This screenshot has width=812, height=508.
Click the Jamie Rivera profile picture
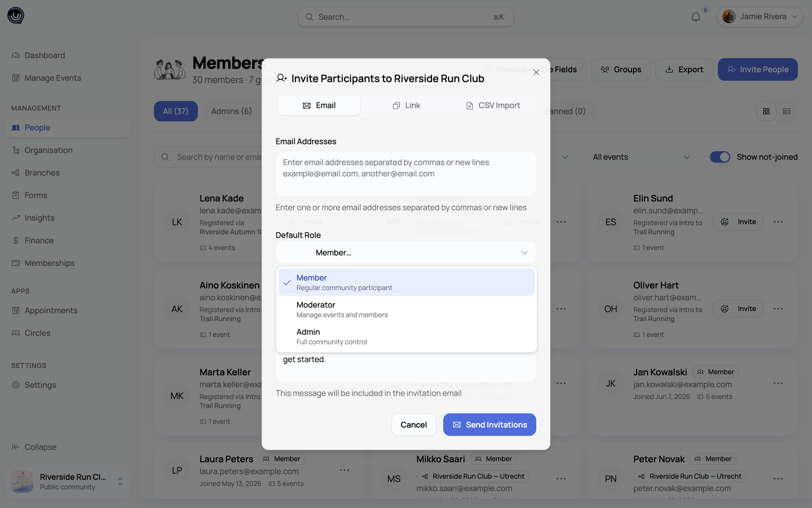[x=729, y=16]
